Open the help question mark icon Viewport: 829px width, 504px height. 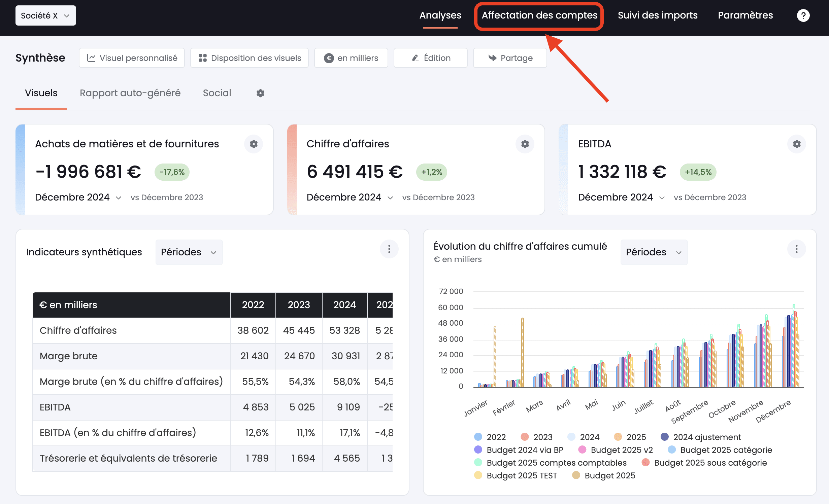(803, 15)
